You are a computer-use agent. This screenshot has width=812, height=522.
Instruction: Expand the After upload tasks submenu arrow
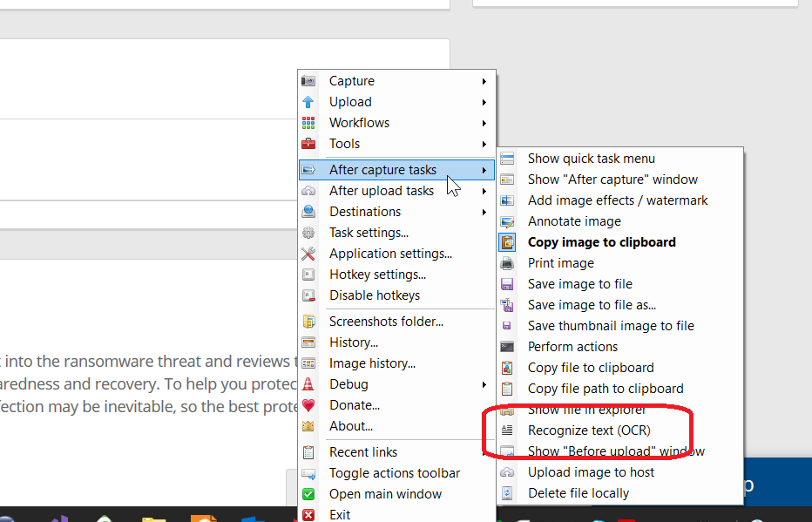[484, 191]
